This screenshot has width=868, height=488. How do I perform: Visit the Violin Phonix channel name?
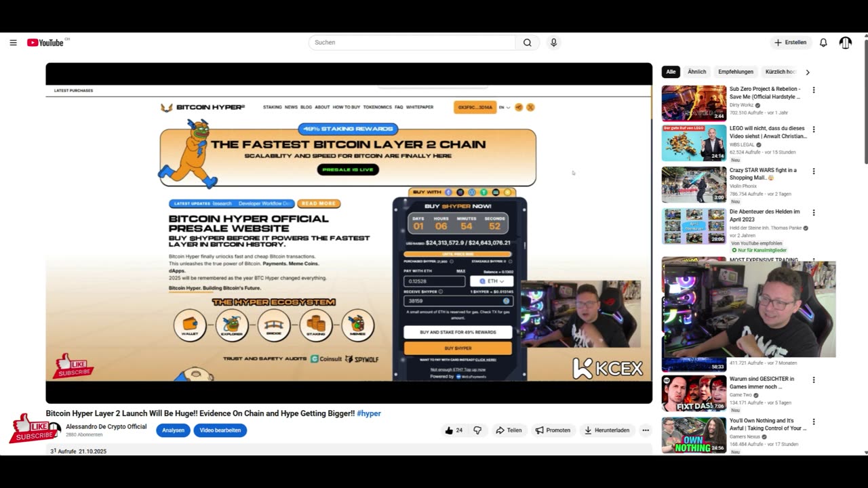744,186
